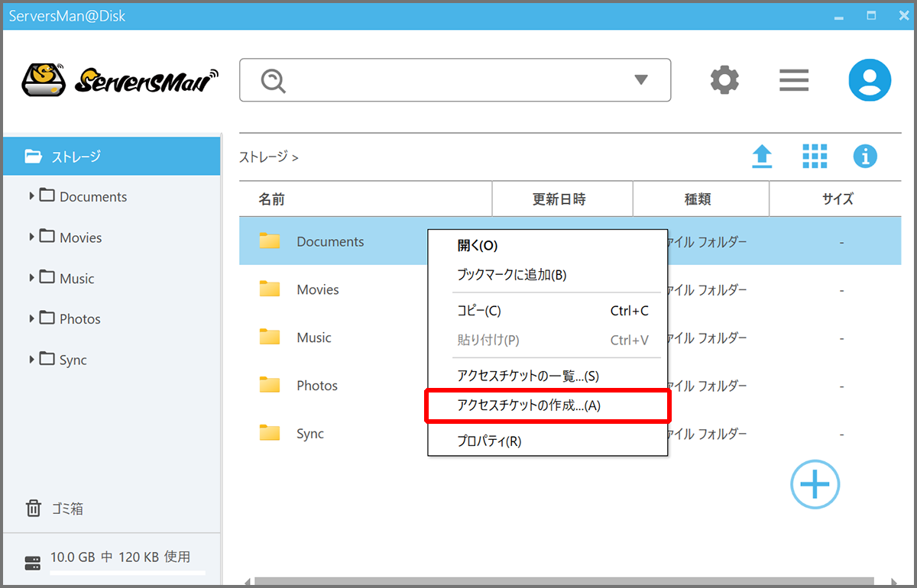Sort by 種類 column header
The width and height of the screenshot is (917, 588).
coord(701,199)
